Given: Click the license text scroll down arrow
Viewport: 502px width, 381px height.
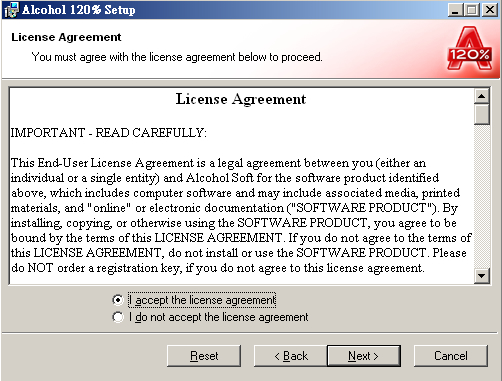Looking at the screenshot, I should 481,276.
